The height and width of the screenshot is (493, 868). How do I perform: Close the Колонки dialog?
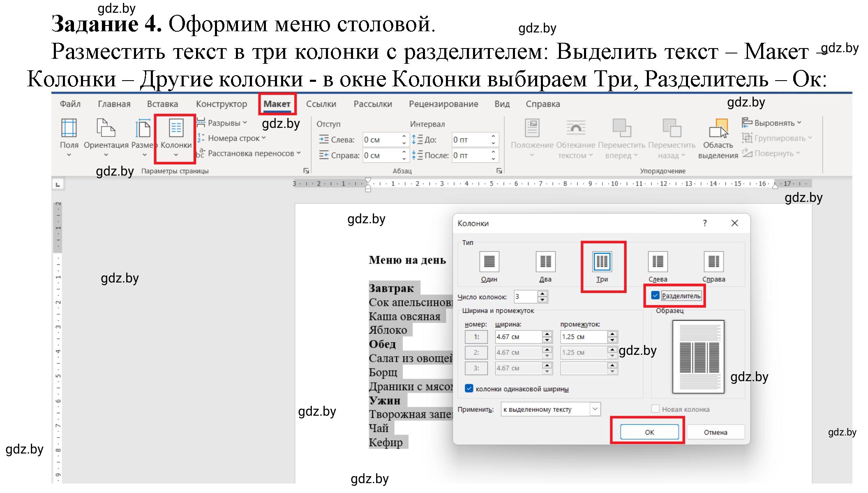coord(735,223)
